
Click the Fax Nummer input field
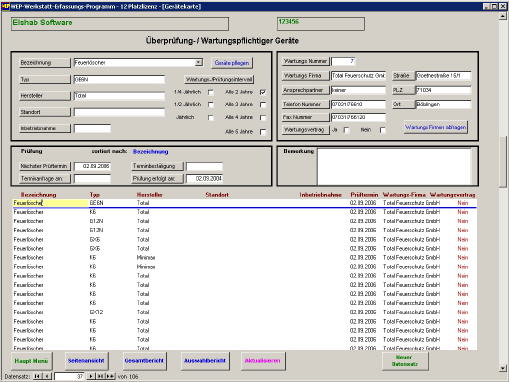[358, 117]
